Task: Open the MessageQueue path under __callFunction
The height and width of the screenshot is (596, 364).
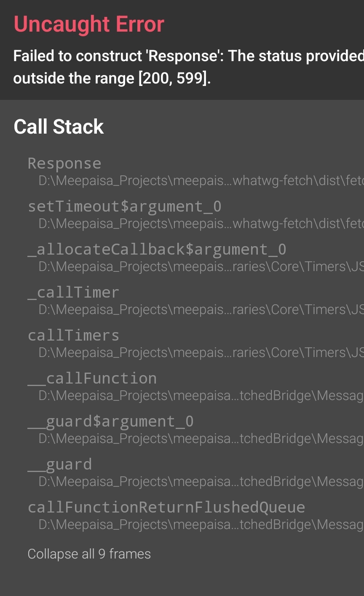Action: point(201,396)
